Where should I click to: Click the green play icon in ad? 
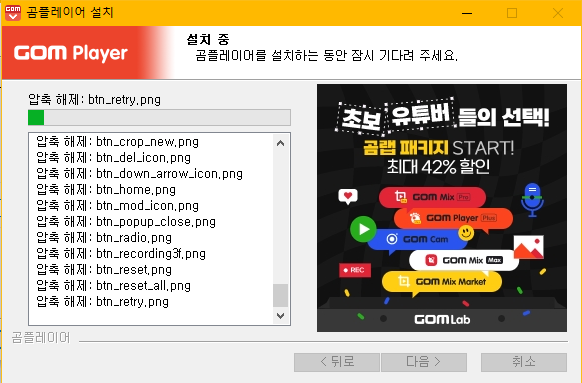point(363,229)
